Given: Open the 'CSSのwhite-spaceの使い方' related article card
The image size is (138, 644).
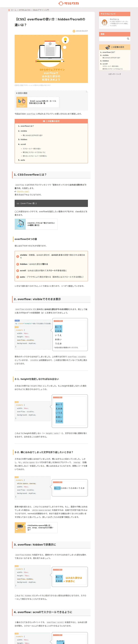Looking at the screenshot, I should (x=36, y=528).
